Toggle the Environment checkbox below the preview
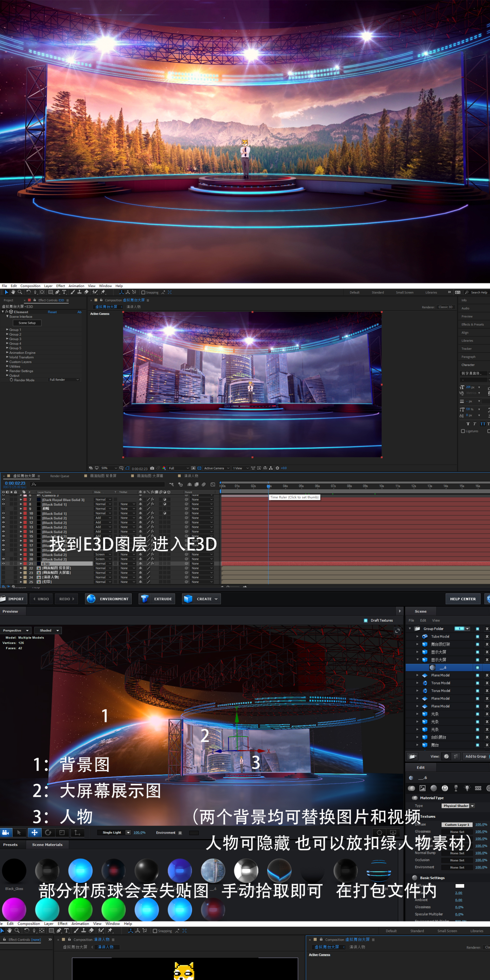Image resolution: width=490 pixels, height=980 pixels. point(180,833)
